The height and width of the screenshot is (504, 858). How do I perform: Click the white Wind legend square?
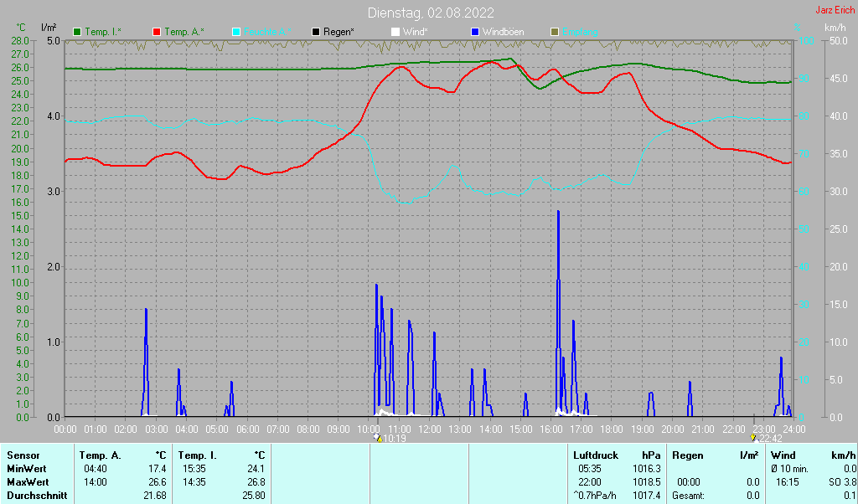tap(395, 32)
